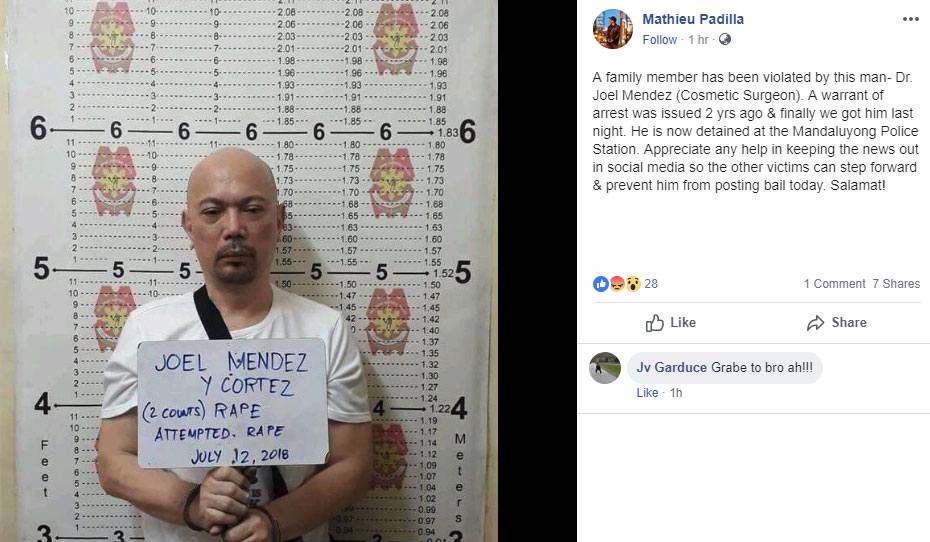Share the post with arrow button
Screen dimensions: 930x542
click(836, 323)
